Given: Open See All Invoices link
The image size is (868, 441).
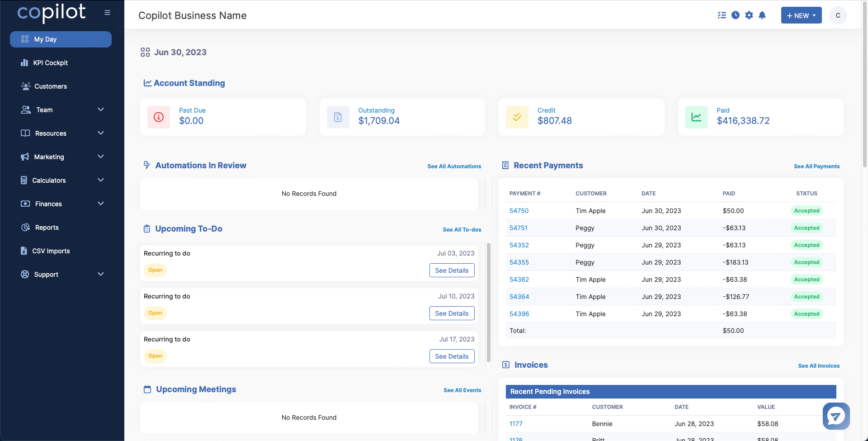Looking at the screenshot, I should pyautogui.click(x=819, y=366).
